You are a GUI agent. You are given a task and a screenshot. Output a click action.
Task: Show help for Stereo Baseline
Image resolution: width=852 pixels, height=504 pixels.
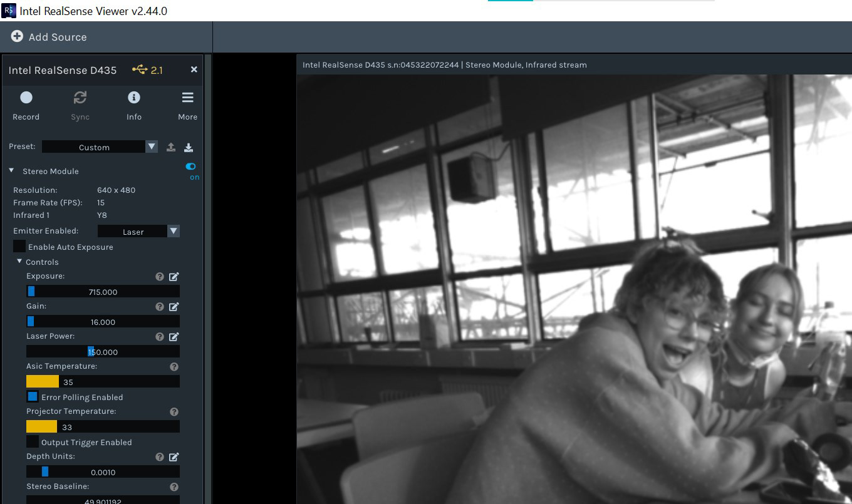click(174, 486)
